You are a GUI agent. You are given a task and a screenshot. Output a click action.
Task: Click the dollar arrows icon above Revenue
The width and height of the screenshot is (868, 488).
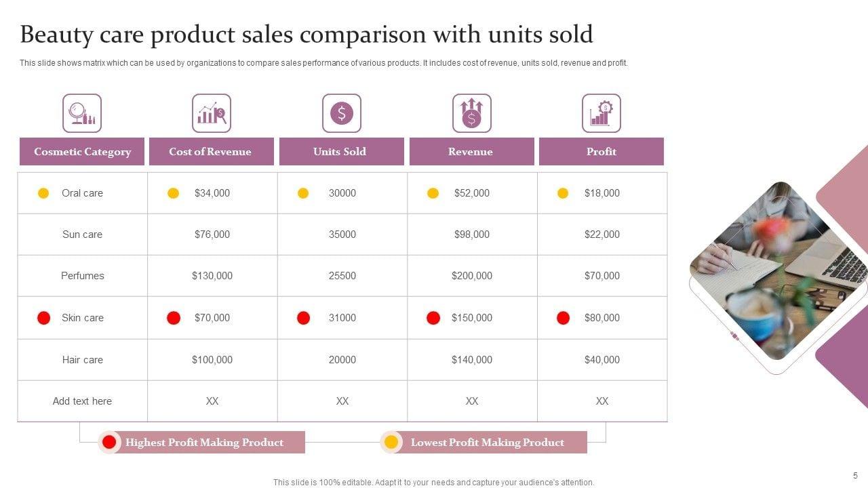tap(472, 113)
